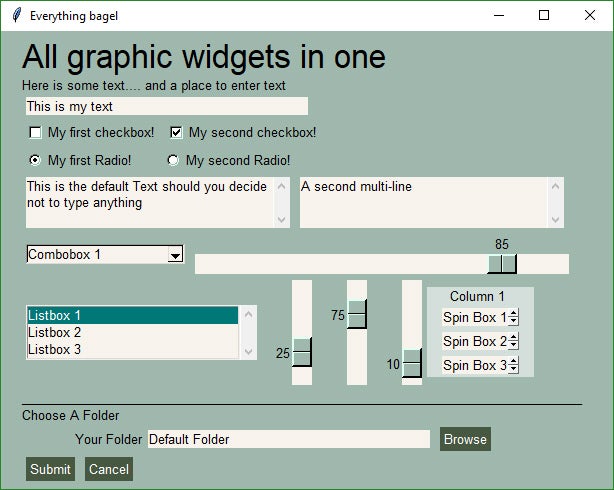Decrement Spin Box 3 with down arrow

tap(513, 369)
